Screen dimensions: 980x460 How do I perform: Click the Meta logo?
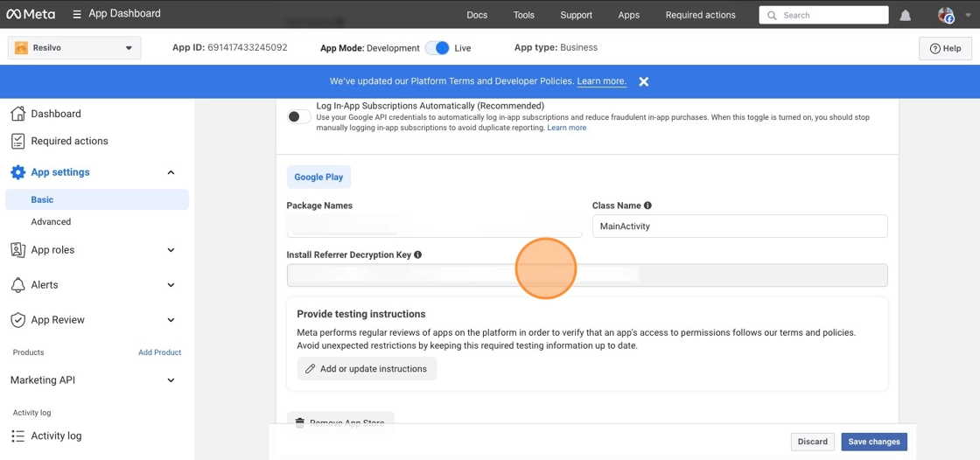click(31, 14)
